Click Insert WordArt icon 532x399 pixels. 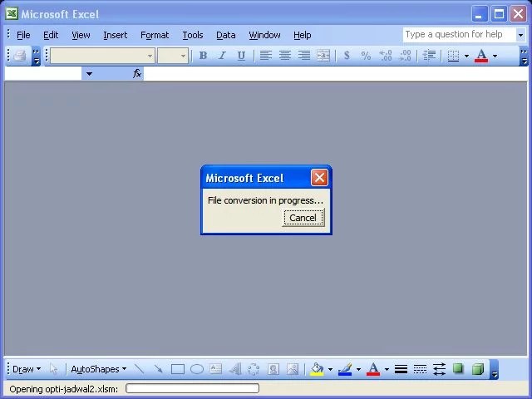coord(234,369)
